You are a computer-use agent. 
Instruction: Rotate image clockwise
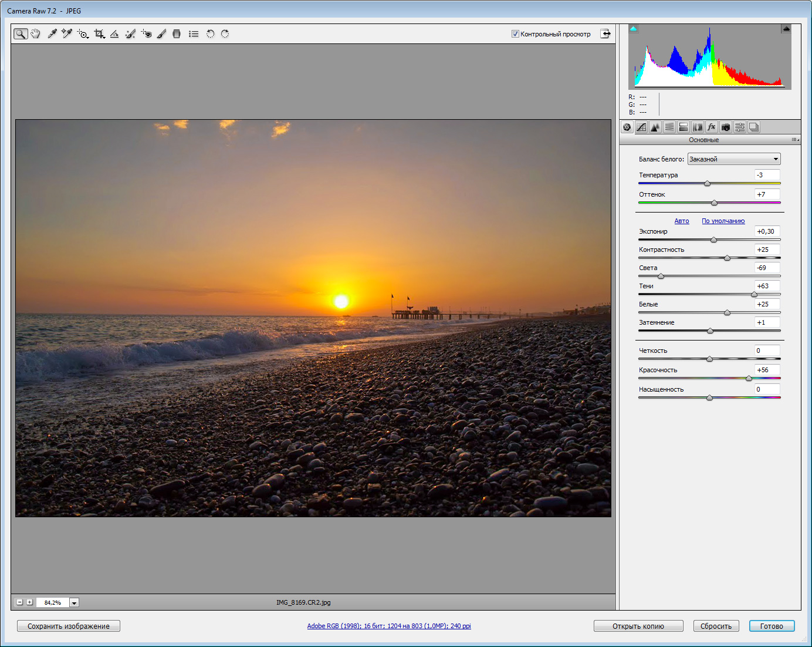click(x=225, y=34)
